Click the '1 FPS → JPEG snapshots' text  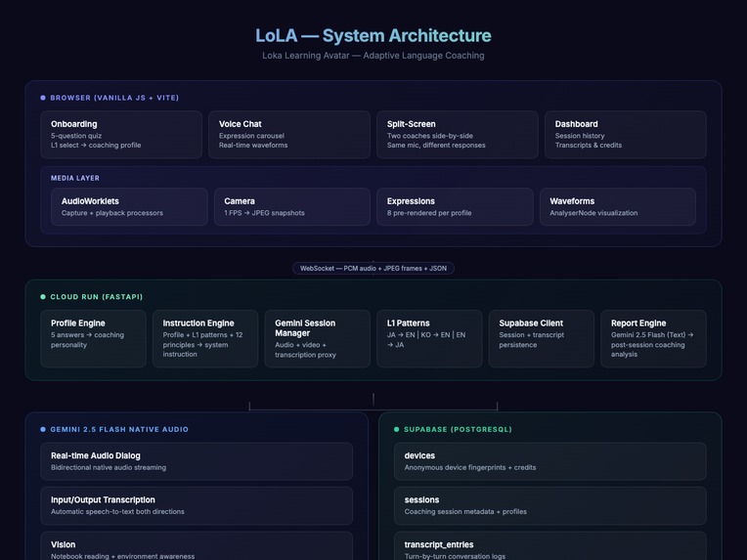(264, 213)
